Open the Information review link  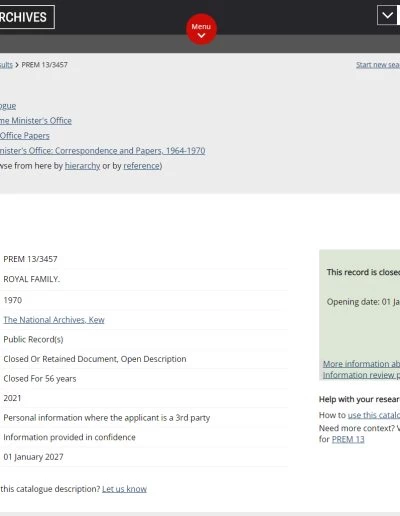pyautogui.click(x=361, y=375)
